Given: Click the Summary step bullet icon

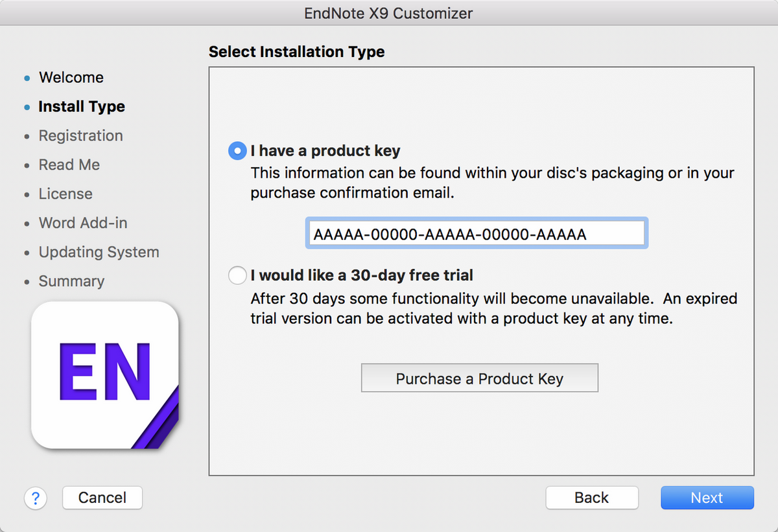Looking at the screenshot, I should click(26, 281).
